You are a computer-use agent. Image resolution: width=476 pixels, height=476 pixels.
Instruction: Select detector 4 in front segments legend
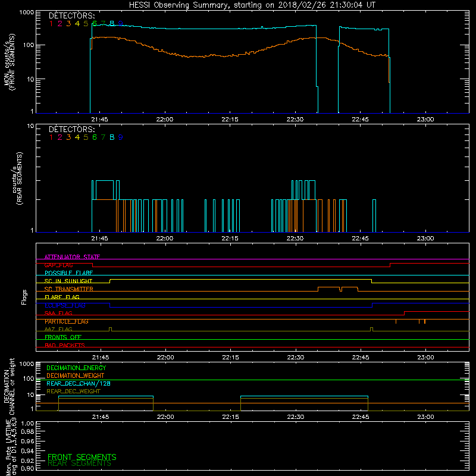[77, 23]
